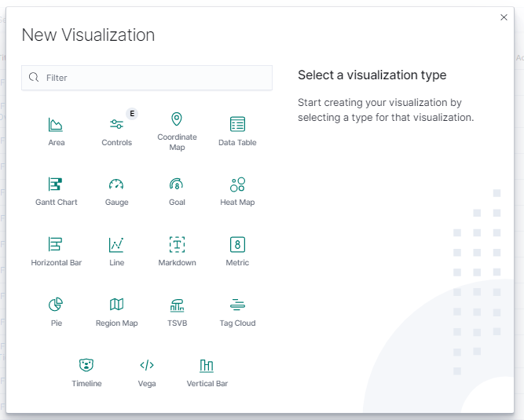Viewport: 524px width, 420px height.
Task: Choose the Gantt Chart icon
Action: [56, 184]
